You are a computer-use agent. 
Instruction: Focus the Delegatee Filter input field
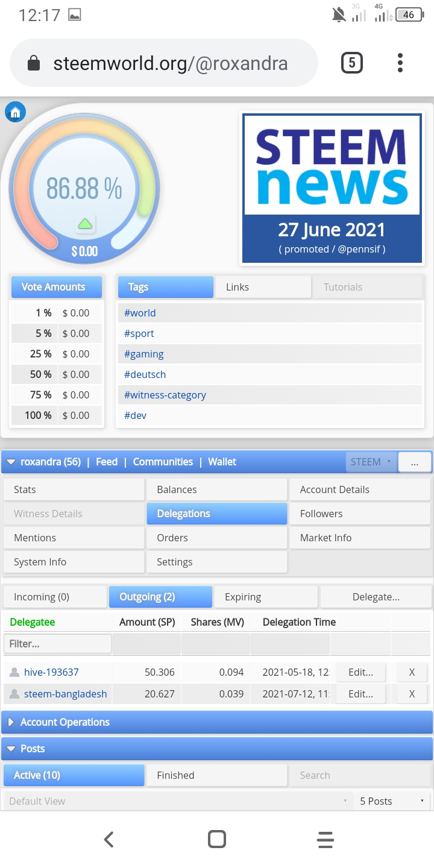coord(58,644)
